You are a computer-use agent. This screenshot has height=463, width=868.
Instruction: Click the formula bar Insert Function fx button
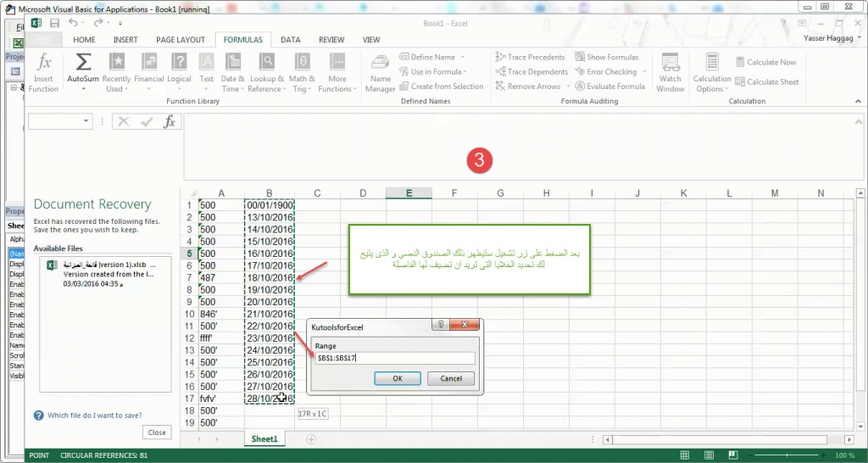(x=170, y=122)
